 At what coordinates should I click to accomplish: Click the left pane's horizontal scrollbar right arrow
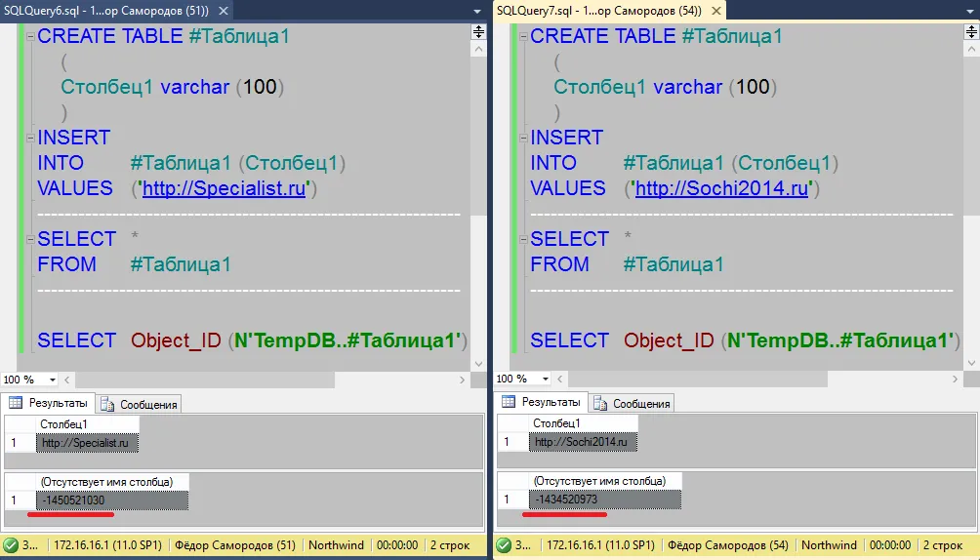coord(462,380)
